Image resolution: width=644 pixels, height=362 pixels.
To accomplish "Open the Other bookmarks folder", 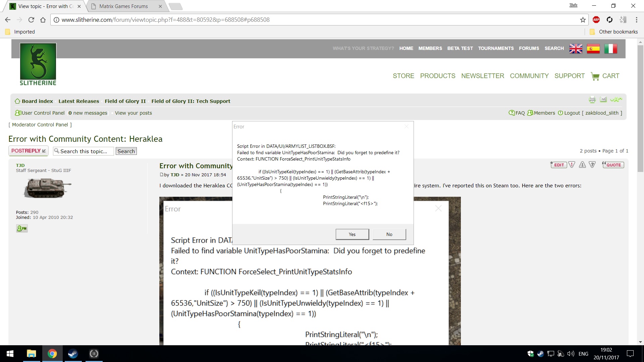I will click(614, 32).
